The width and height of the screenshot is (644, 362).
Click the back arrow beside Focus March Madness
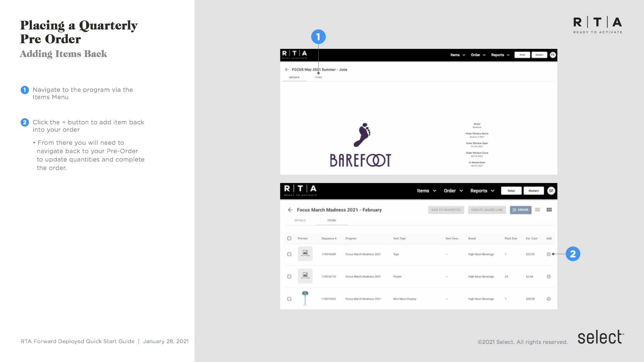click(x=290, y=210)
